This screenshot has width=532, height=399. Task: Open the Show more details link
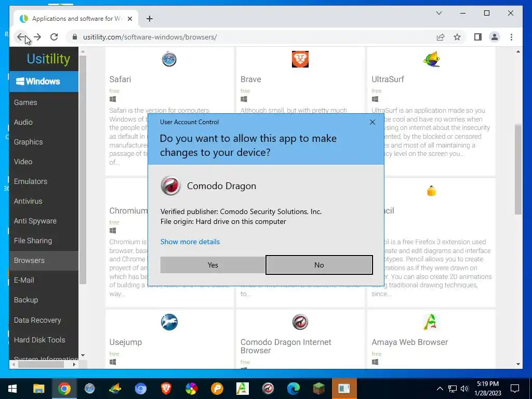tap(190, 242)
